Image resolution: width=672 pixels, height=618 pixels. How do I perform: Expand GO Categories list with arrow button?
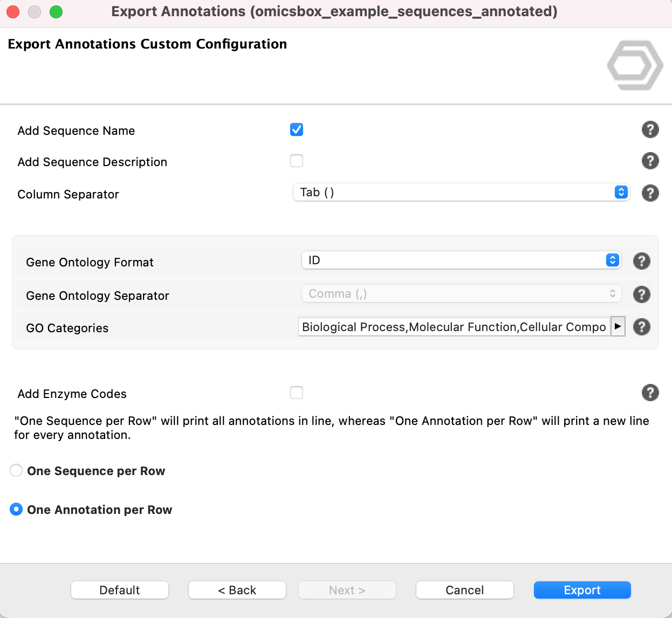pyautogui.click(x=618, y=326)
